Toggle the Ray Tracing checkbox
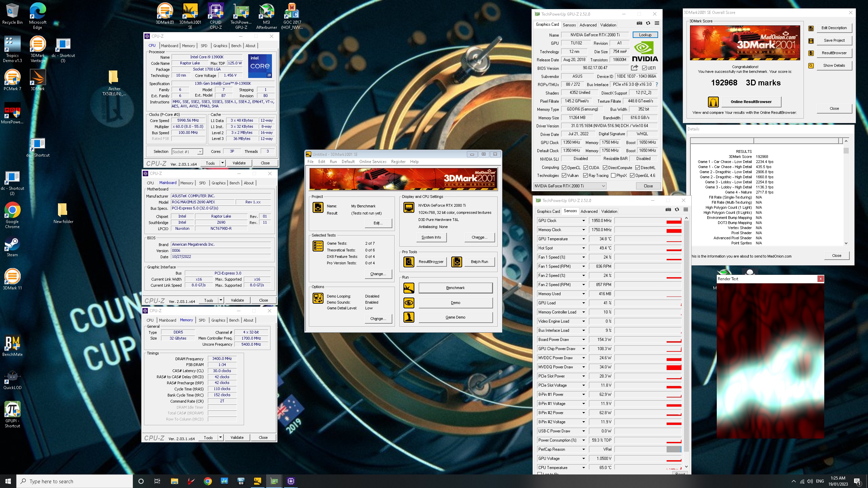 tap(585, 176)
